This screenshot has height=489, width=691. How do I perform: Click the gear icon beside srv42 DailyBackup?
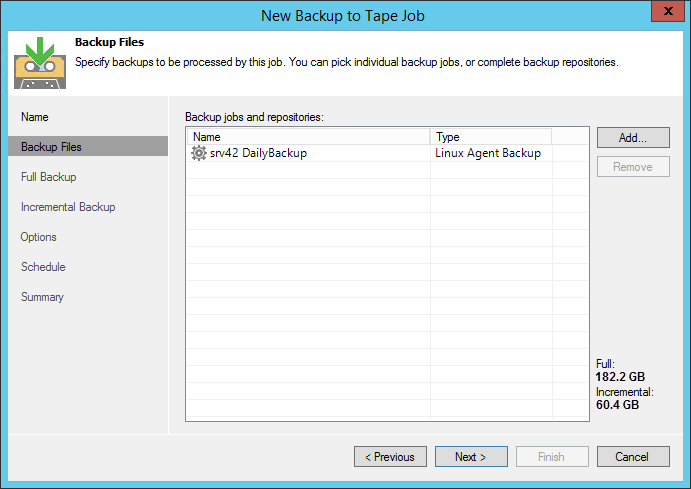(x=198, y=154)
